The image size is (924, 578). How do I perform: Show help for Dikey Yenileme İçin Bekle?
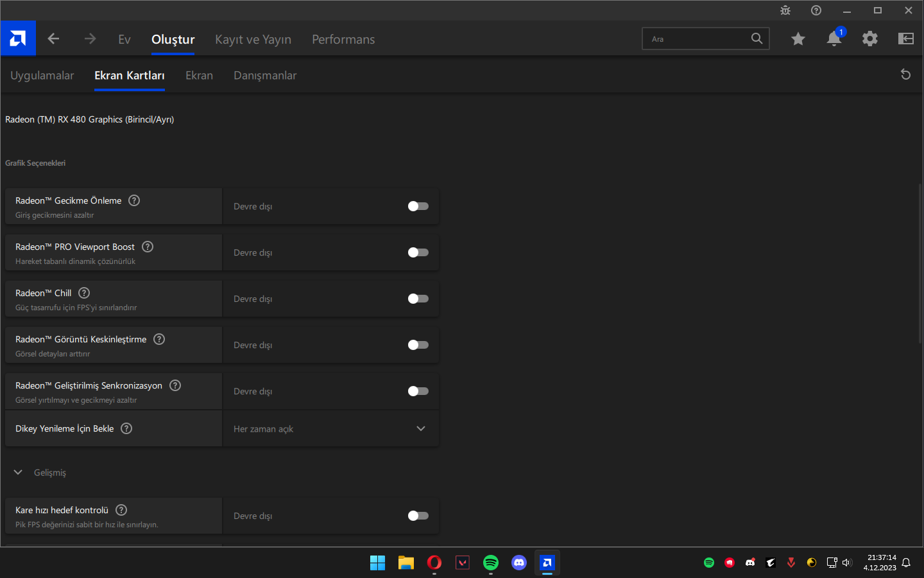pyautogui.click(x=126, y=428)
